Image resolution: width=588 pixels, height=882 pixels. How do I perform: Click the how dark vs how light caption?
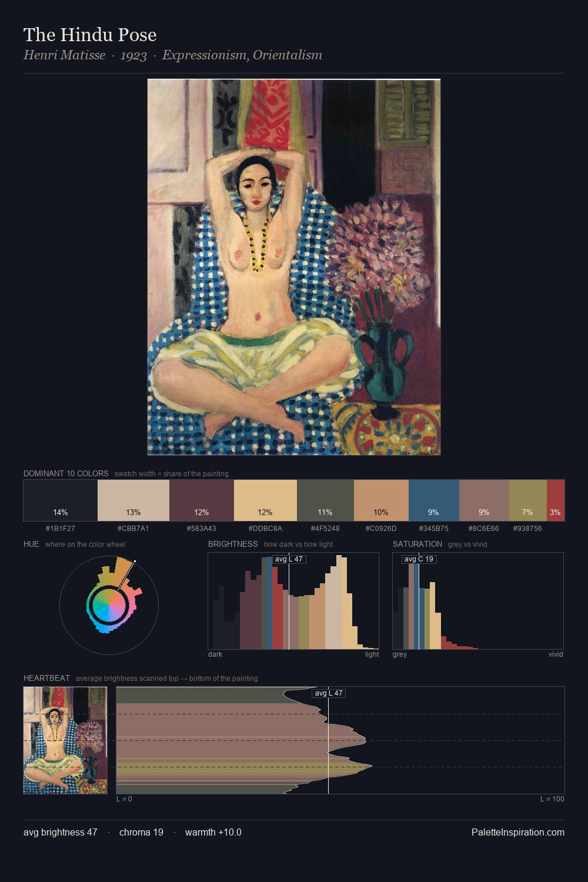[299, 544]
